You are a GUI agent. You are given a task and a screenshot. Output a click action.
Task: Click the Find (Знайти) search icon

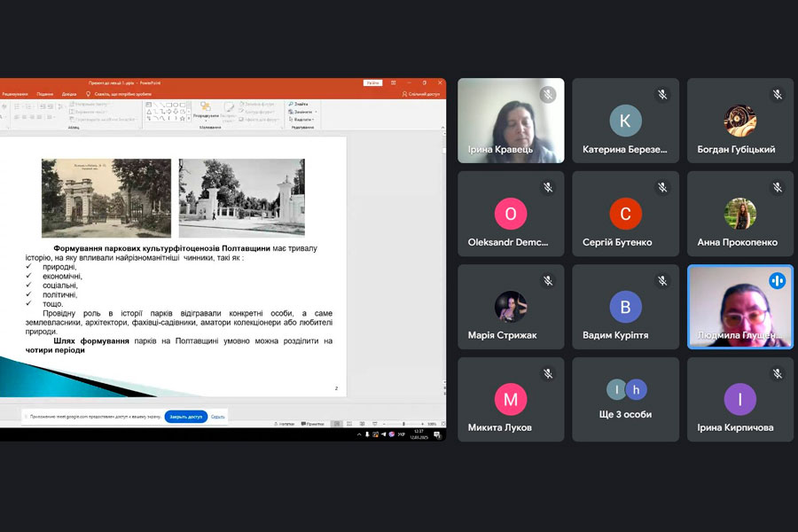pos(290,104)
